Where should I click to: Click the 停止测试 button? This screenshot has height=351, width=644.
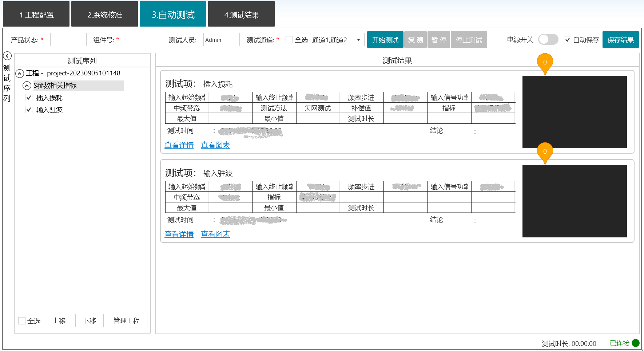pyautogui.click(x=469, y=40)
